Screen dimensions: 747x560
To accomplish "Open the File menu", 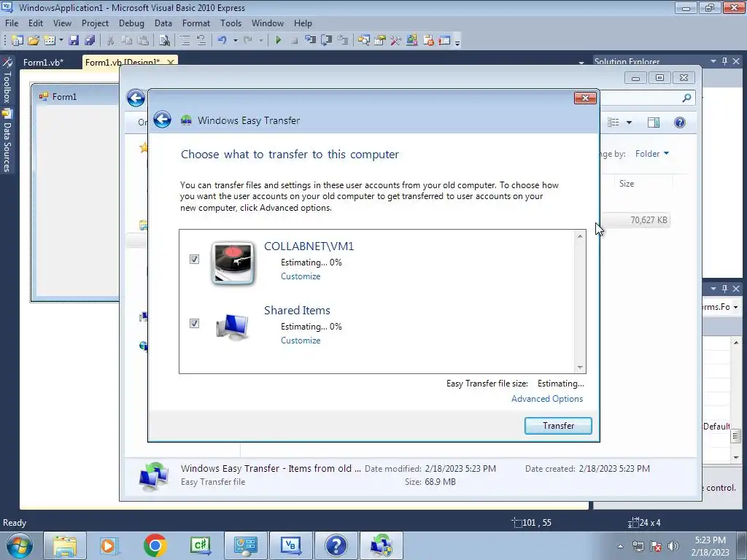I will [12, 23].
